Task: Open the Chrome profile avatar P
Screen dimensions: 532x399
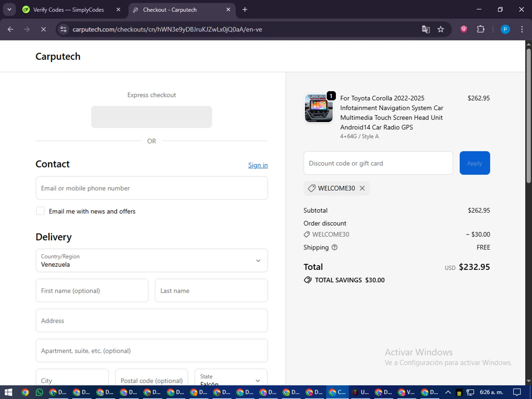Action: [x=505, y=29]
